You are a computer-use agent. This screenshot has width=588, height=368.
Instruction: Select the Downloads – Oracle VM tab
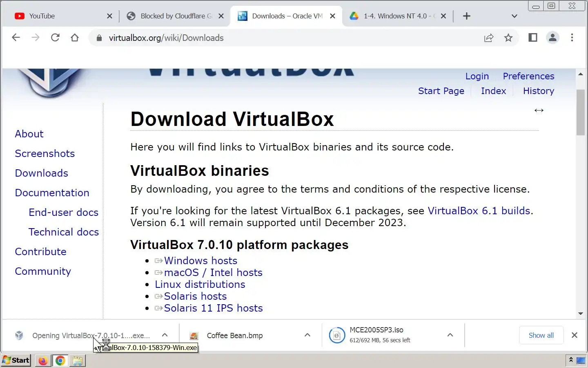tap(286, 16)
